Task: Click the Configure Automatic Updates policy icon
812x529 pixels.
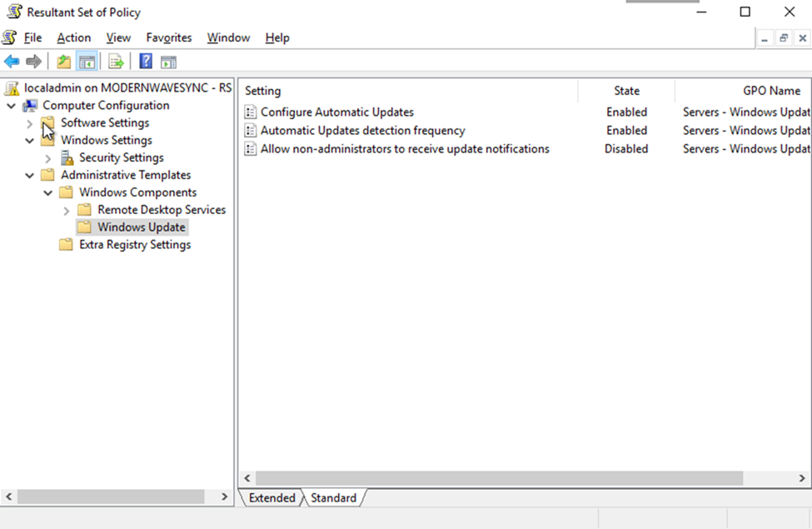Action: (251, 112)
